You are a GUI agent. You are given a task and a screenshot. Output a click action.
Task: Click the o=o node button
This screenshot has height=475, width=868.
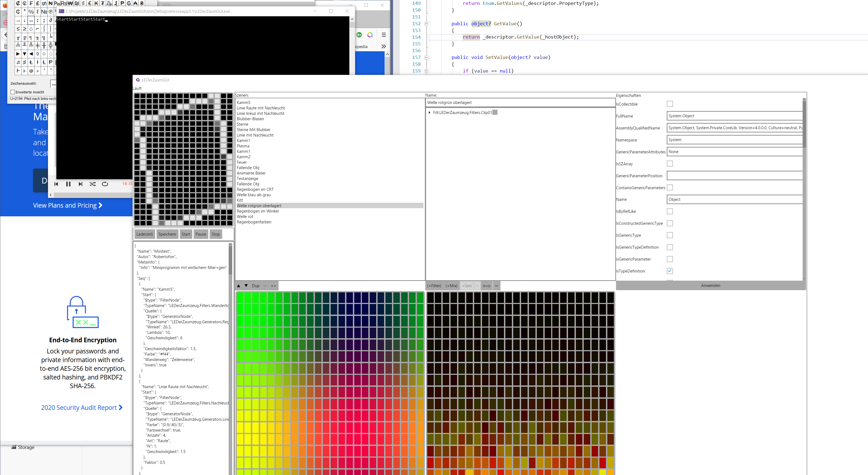tap(486, 286)
